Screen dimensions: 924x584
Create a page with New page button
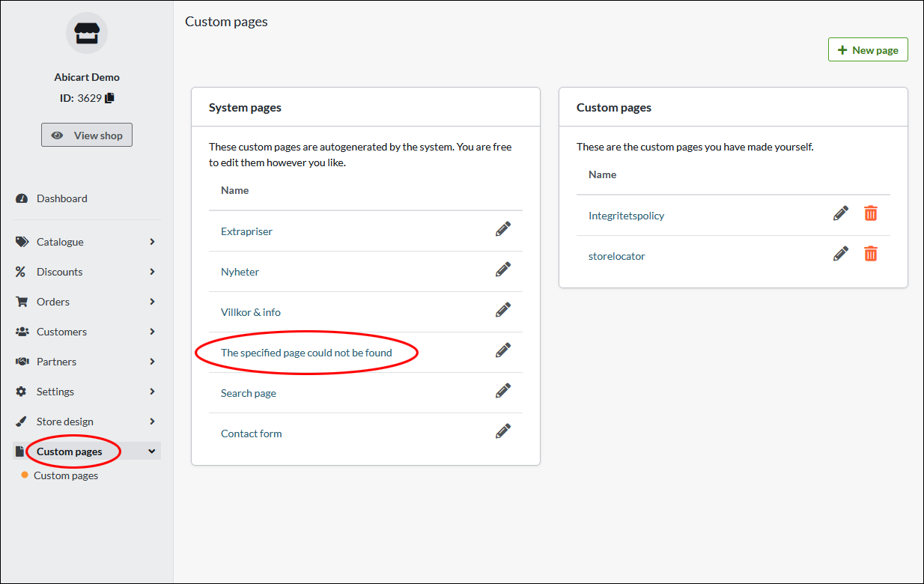coord(867,50)
